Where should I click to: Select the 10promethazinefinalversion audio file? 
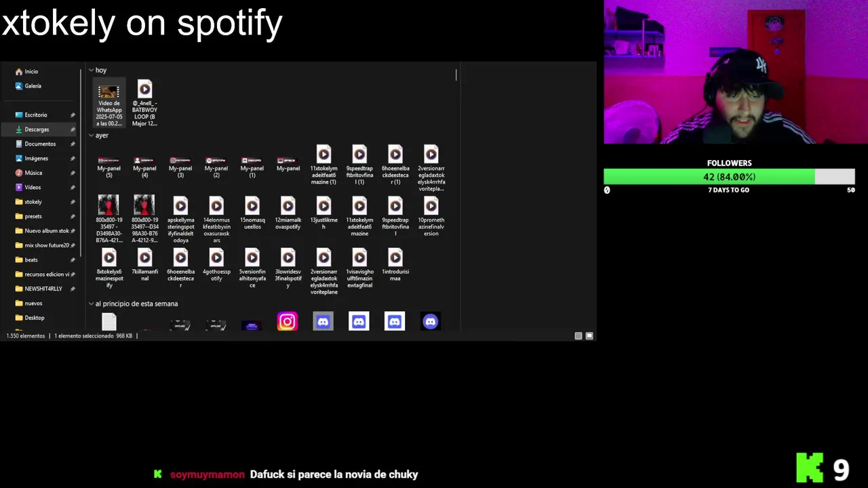pos(431,216)
